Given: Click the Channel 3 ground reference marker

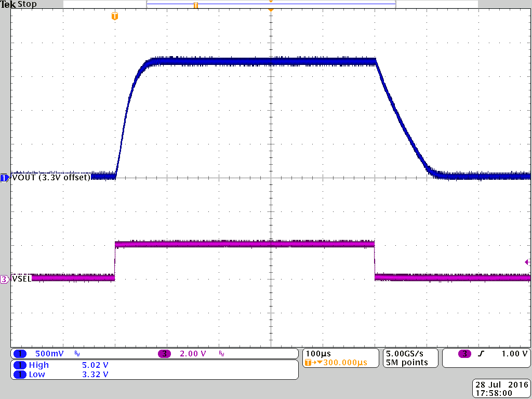Looking at the screenshot, I should (x=4, y=279).
